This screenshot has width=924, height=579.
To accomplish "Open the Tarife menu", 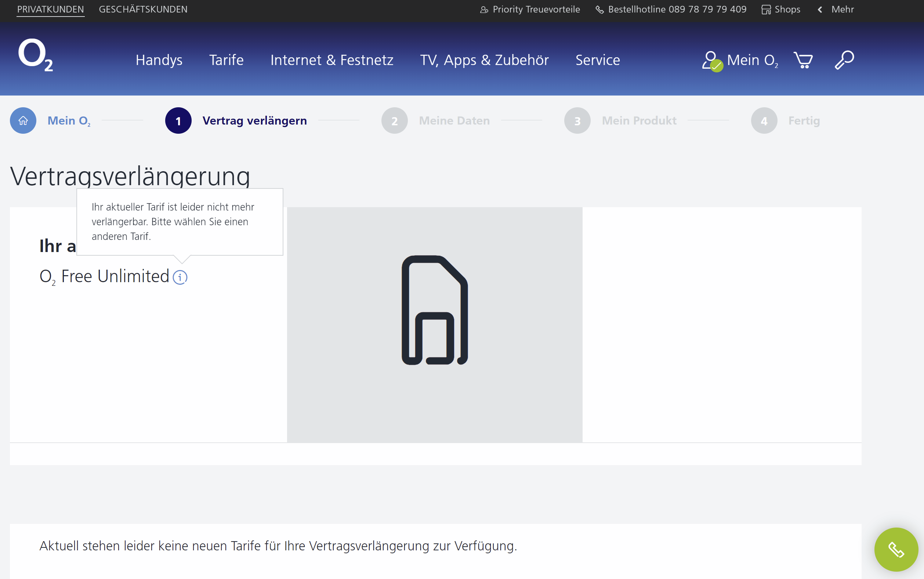I will coord(226,60).
